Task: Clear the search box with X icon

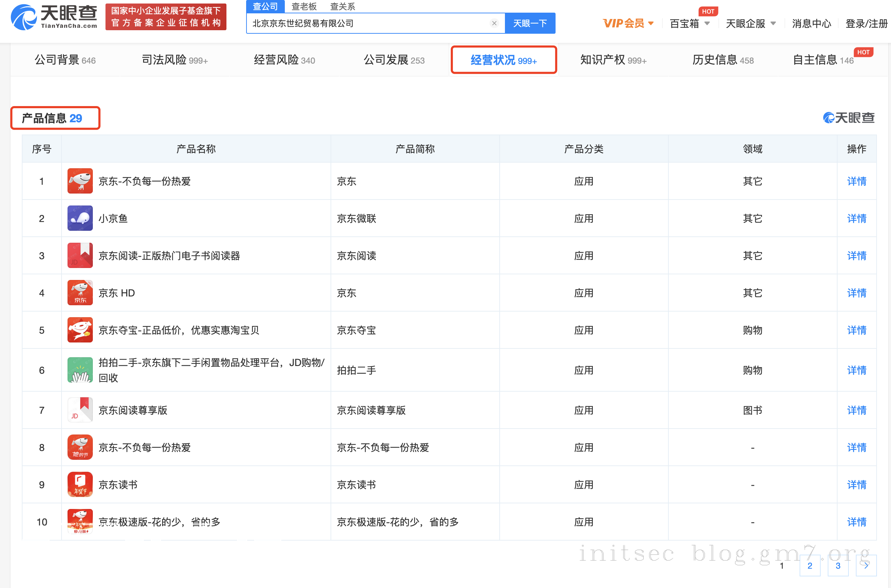Action: point(494,23)
